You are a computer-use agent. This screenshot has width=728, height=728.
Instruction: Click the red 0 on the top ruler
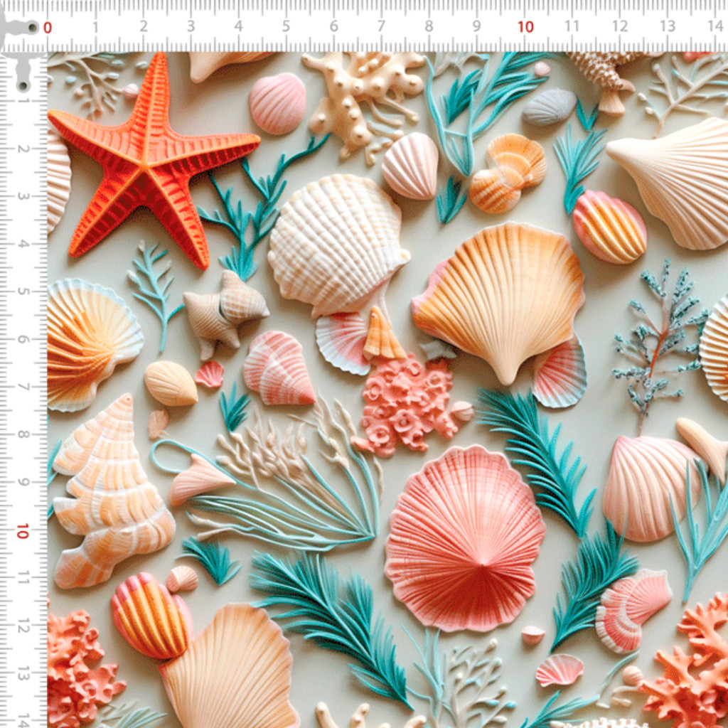(48, 28)
